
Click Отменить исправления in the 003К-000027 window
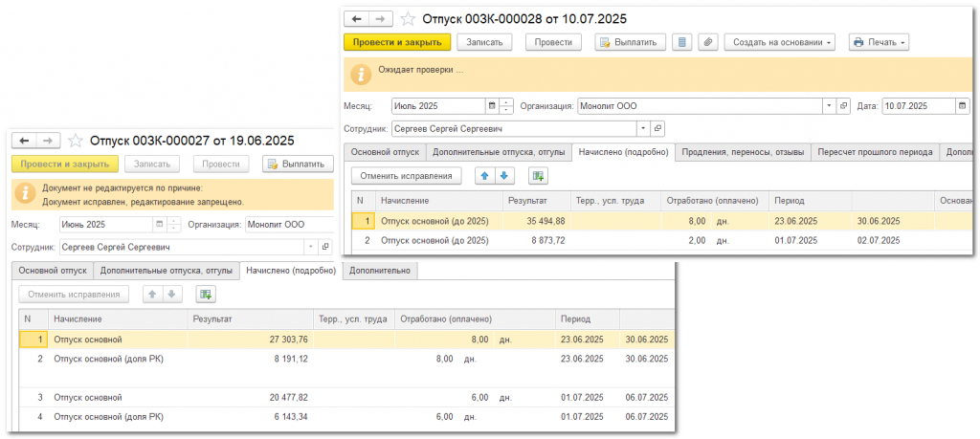74,294
